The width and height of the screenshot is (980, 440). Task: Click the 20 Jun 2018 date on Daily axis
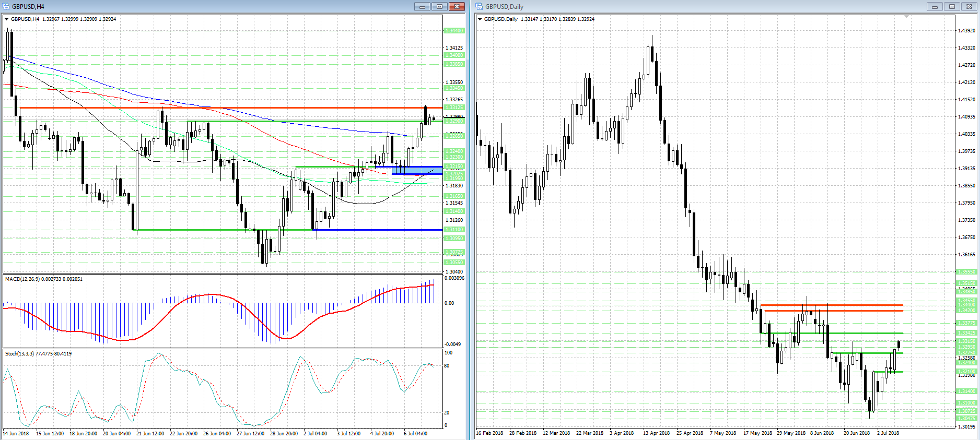click(x=857, y=433)
